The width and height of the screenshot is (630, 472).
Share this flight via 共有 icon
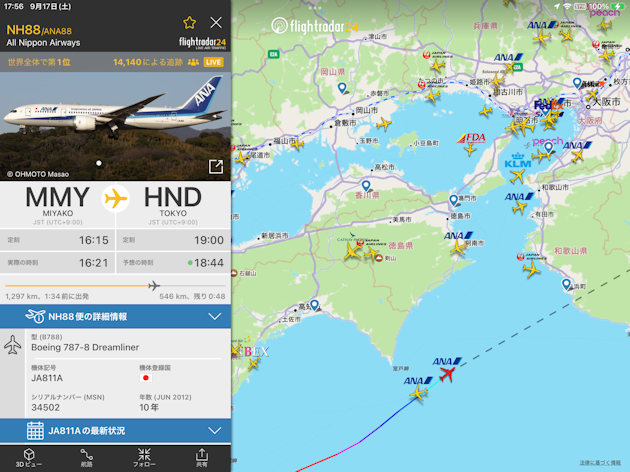[x=202, y=458]
